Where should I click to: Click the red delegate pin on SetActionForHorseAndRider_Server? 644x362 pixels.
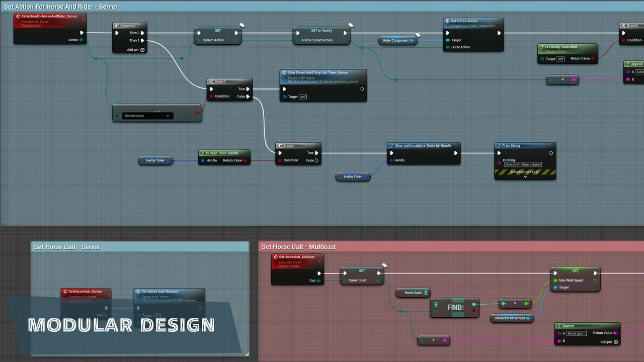(83, 21)
